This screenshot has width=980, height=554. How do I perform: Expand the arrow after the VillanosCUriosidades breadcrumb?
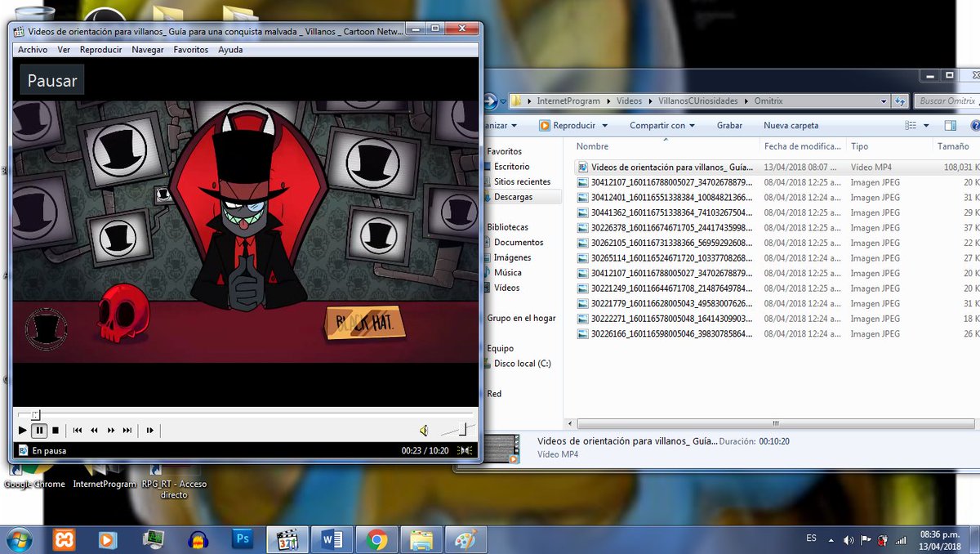click(745, 101)
